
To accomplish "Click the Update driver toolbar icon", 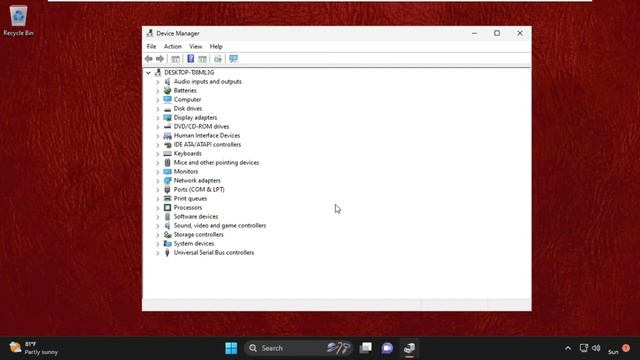I will (218, 59).
